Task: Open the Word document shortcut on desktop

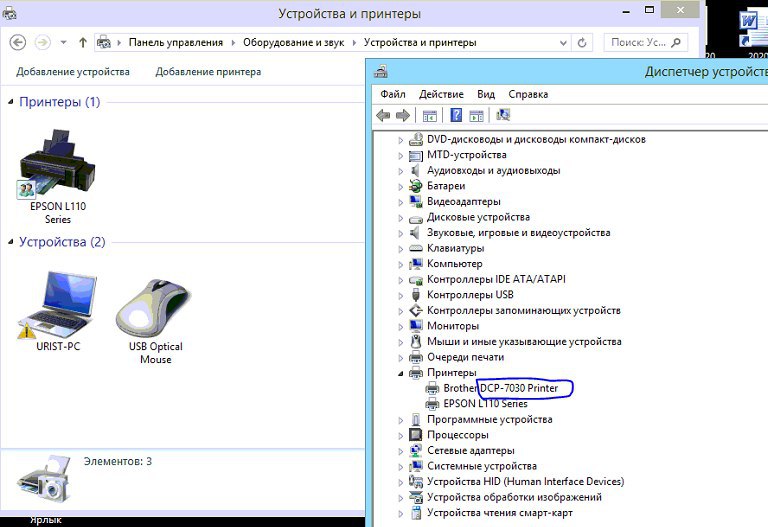Action: (x=752, y=29)
